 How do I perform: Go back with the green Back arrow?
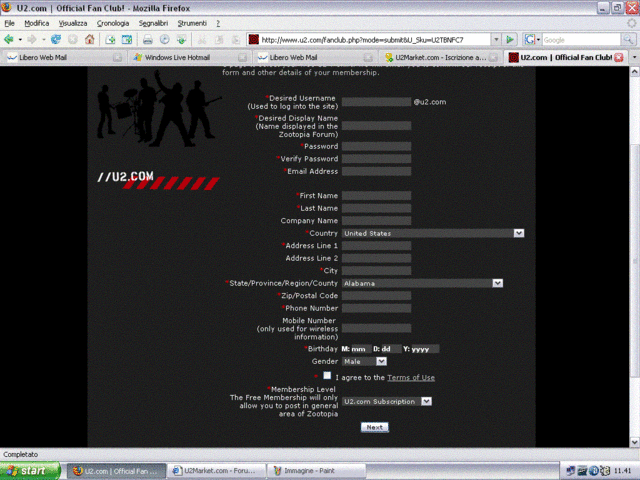coord(9,40)
